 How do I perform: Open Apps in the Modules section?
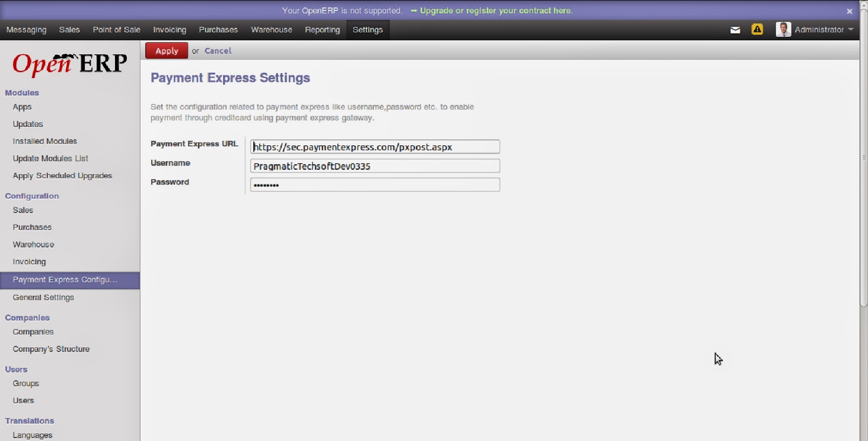[x=22, y=107]
